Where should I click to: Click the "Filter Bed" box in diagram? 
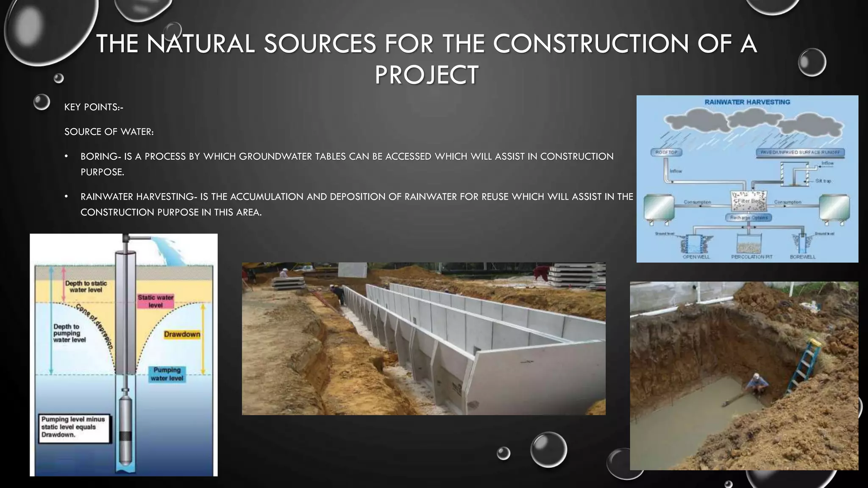tap(749, 201)
